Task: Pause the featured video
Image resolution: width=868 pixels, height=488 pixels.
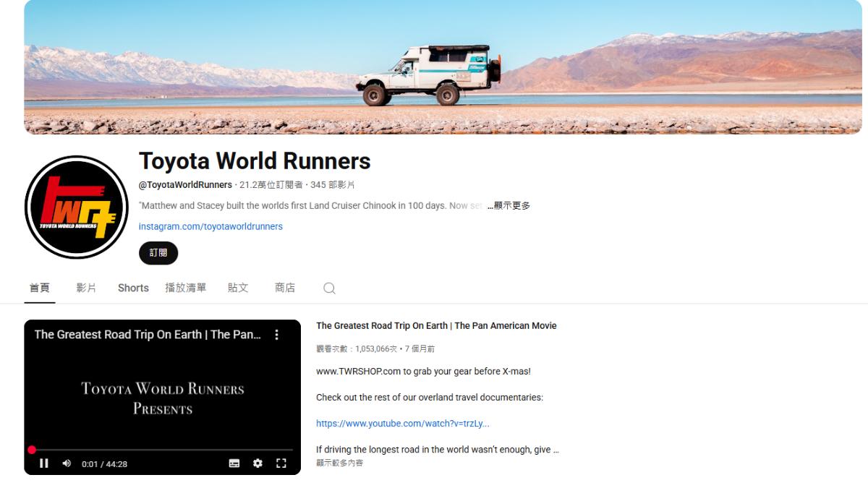Action: (43, 463)
